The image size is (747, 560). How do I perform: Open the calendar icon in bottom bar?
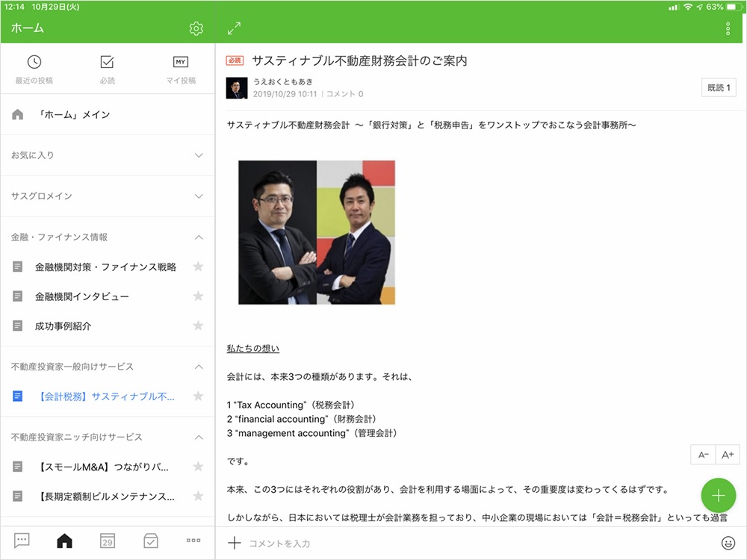tap(108, 541)
